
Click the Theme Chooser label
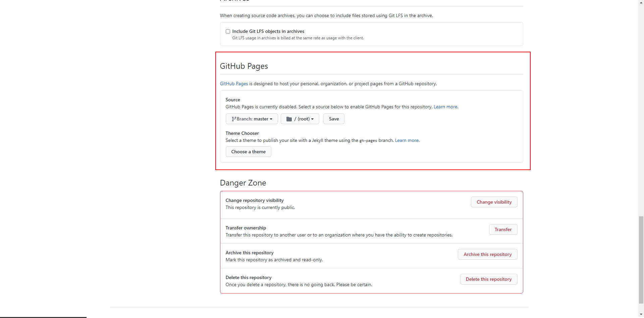(242, 133)
